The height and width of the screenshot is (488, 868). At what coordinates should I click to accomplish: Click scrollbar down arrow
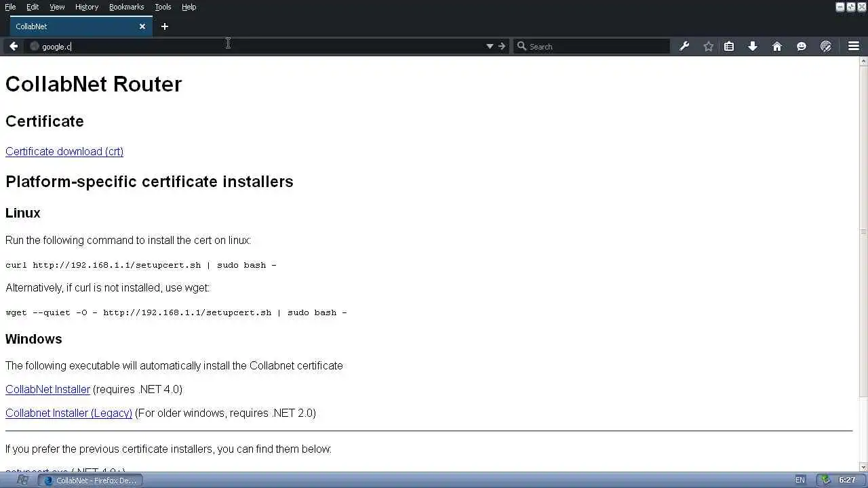(x=863, y=466)
